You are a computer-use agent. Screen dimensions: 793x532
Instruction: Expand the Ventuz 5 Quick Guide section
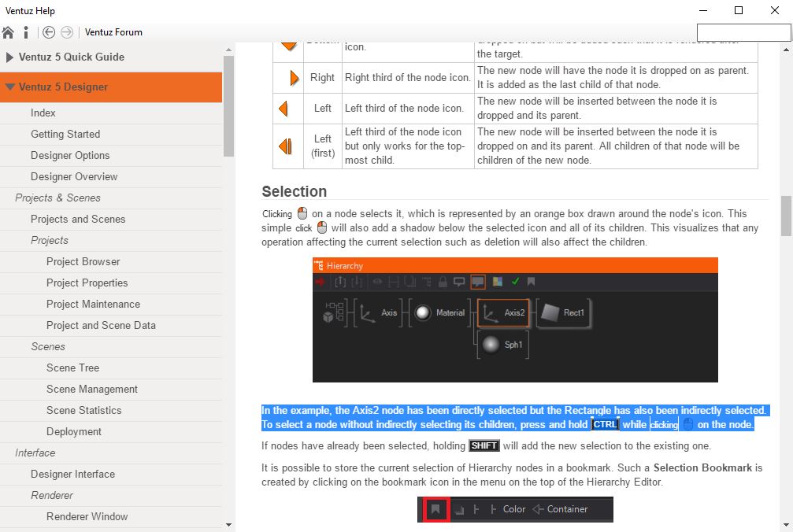pos(71,57)
